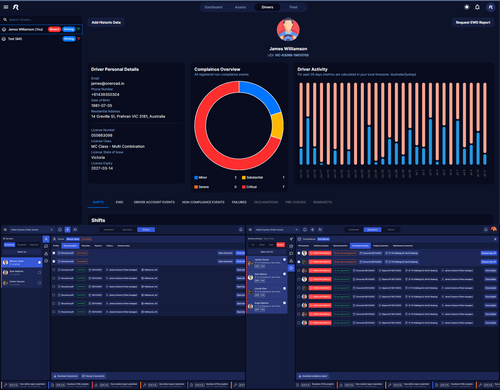Switch to the Dashboard tab in top navigation
The height and width of the screenshot is (390, 500).
coord(213,7)
